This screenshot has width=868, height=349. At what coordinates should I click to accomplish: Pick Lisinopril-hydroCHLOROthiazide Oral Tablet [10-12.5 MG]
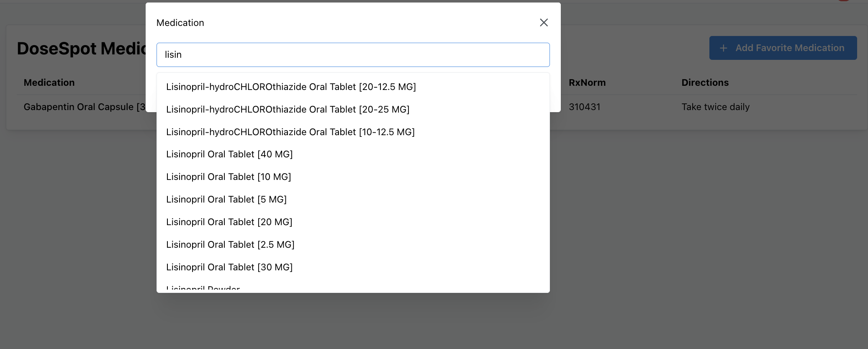[290, 132]
